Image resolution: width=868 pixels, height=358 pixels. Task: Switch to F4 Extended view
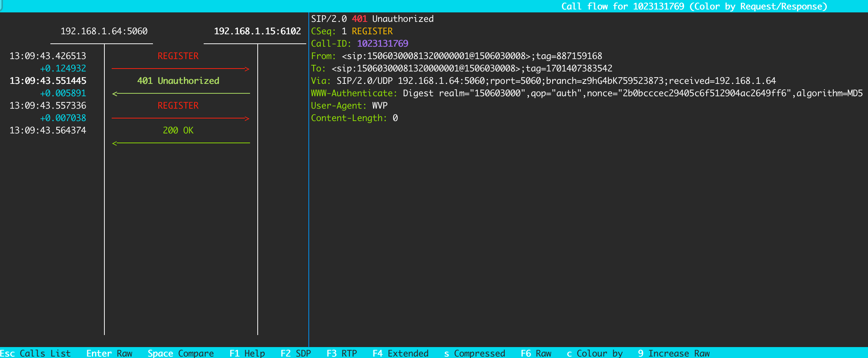point(400,353)
